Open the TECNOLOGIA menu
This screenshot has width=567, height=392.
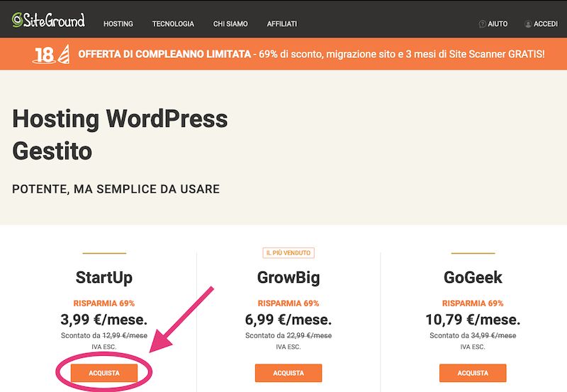pos(173,24)
